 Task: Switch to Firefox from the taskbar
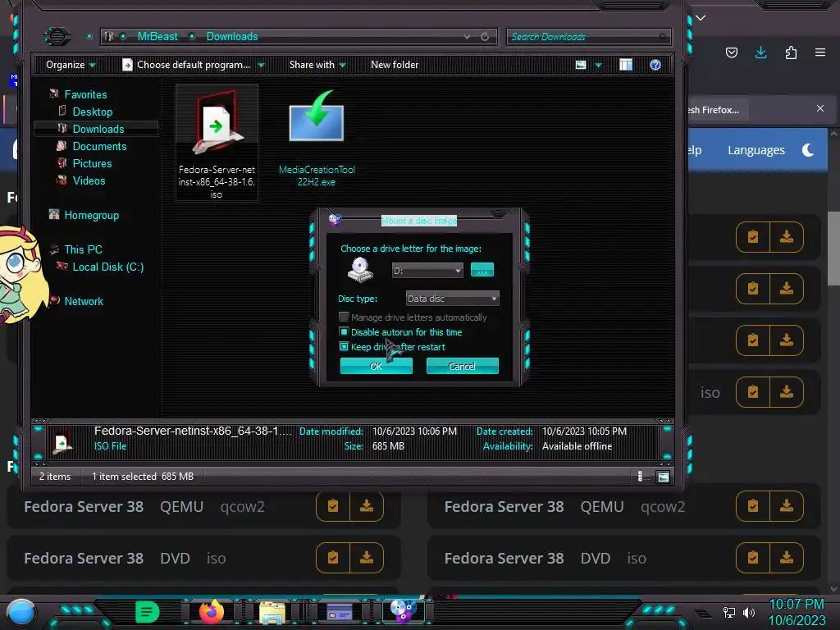coord(212,611)
